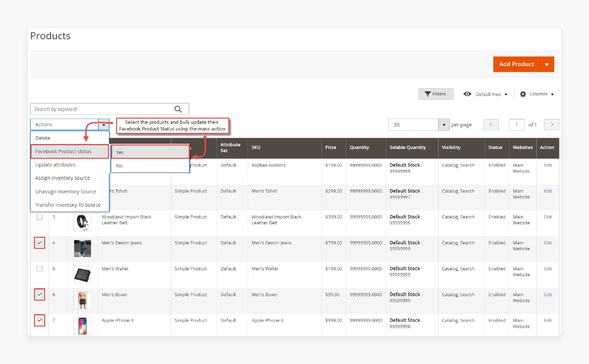Select Facebook Product status from Actions menu
Image resolution: width=589 pixels, height=364 pixels.
coord(63,151)
